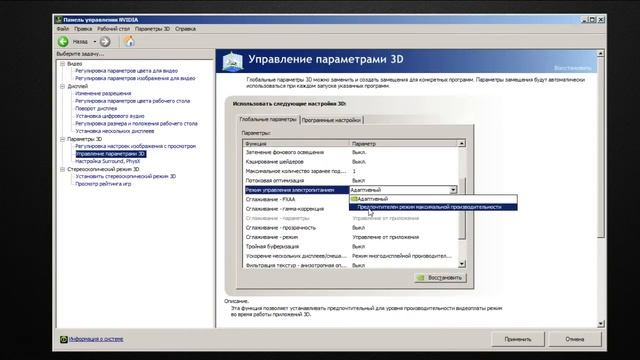Choose Предпочтителен режим максимальной производительности option
Image resolution: width=640 pixels, height=360 pixels.
(433, 207)
